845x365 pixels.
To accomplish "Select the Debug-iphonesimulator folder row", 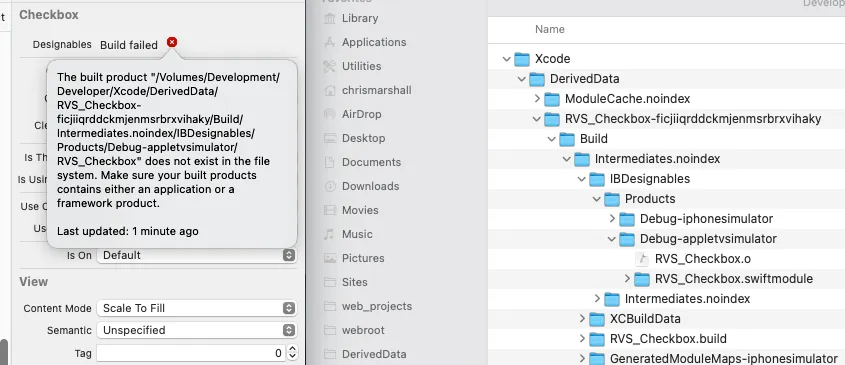I will (666, 218).
